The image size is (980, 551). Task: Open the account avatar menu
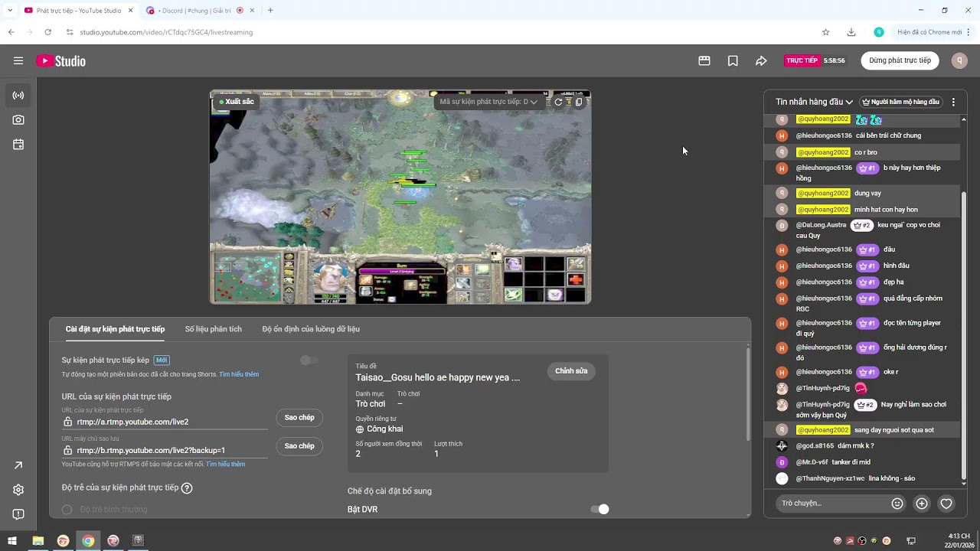(959, 61)
